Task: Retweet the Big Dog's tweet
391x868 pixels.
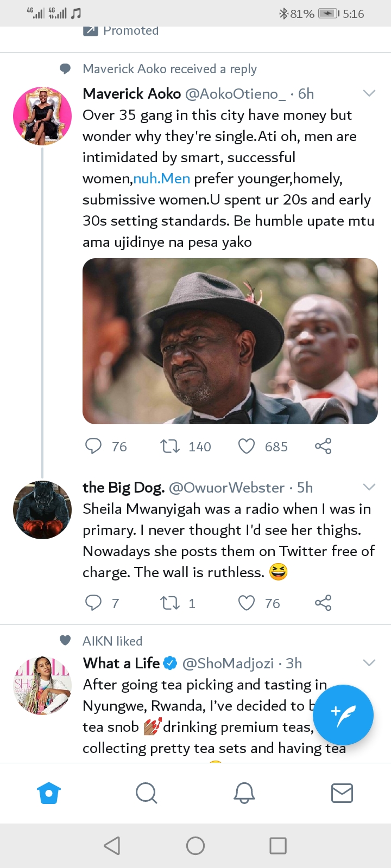Action: [170, 603]
